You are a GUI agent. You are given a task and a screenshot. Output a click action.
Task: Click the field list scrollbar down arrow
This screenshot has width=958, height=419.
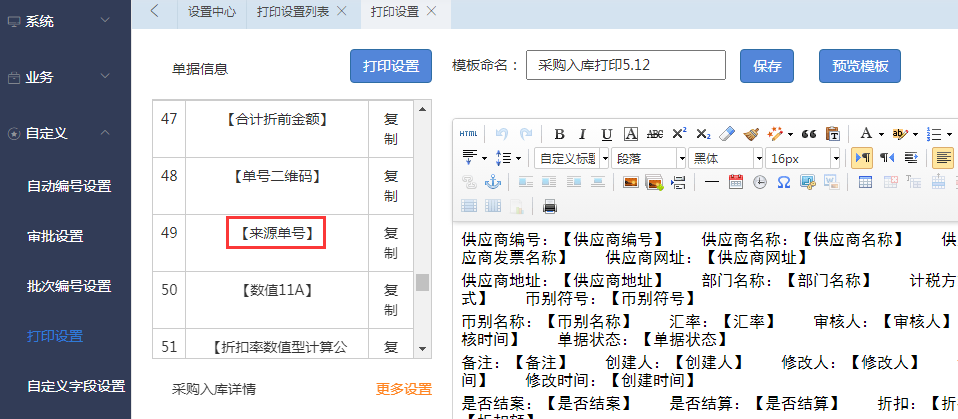point(422,349)
